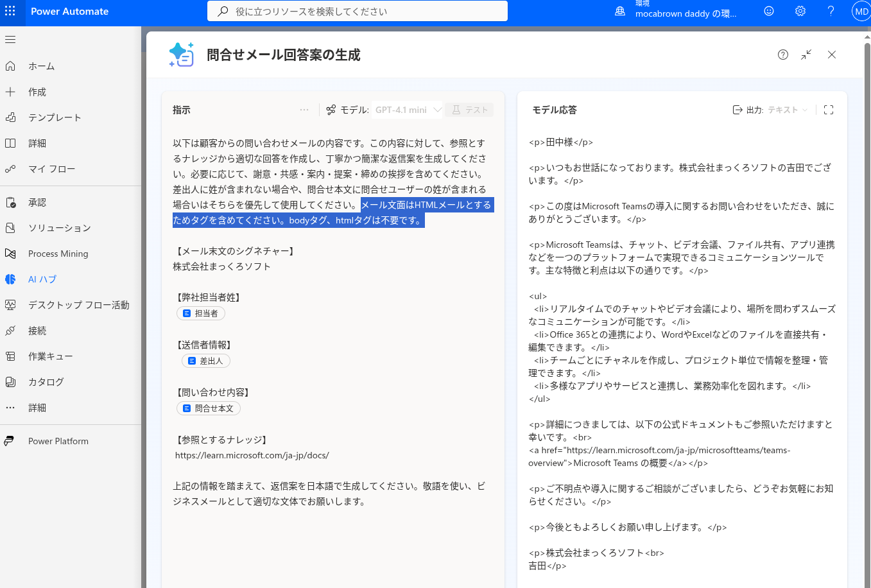
Task: Click the learn.microsoft.com/ja-jp/docs/ URL text
Action: coord(252,455)
